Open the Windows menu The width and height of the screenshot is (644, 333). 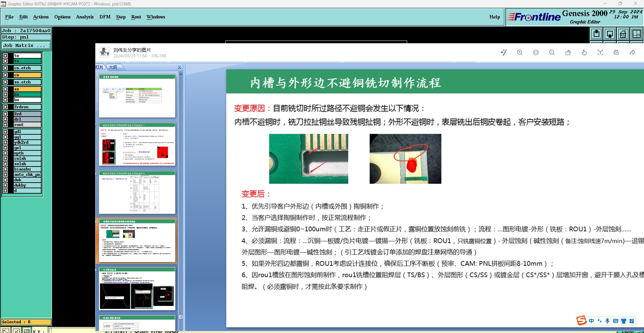pos(156,17)
